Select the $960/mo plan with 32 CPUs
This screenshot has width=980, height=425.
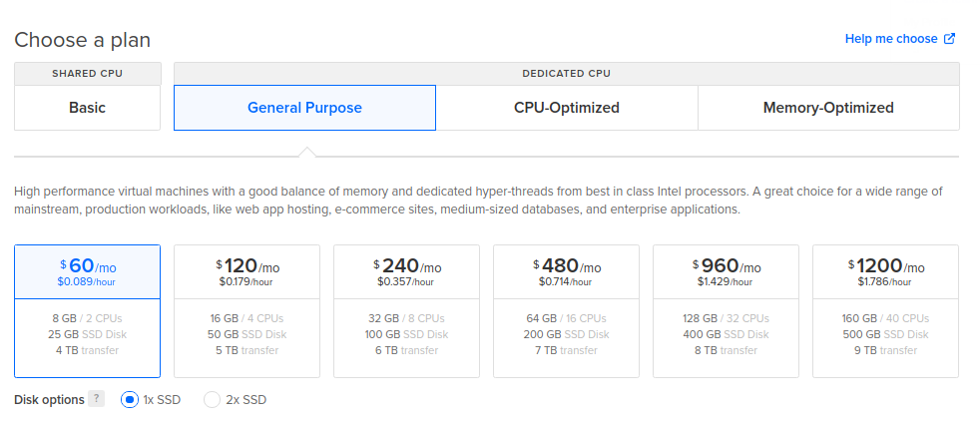726,311
